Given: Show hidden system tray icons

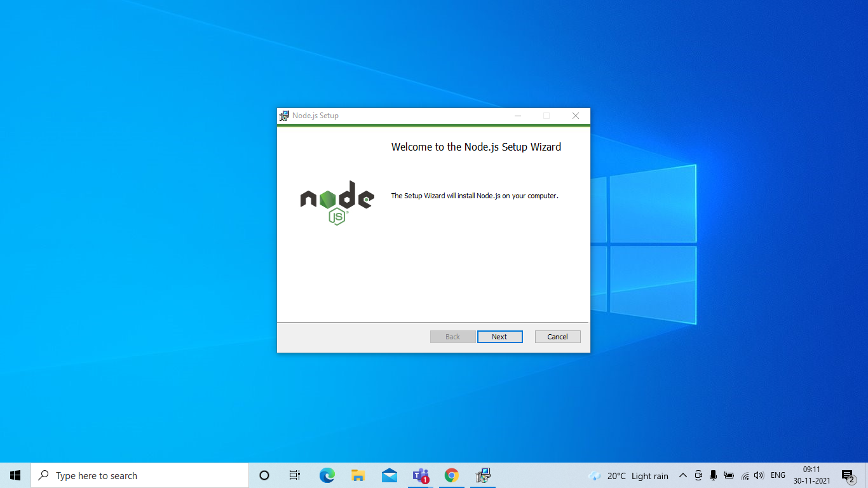Looking at the screenshot, I should coord(683,476).
